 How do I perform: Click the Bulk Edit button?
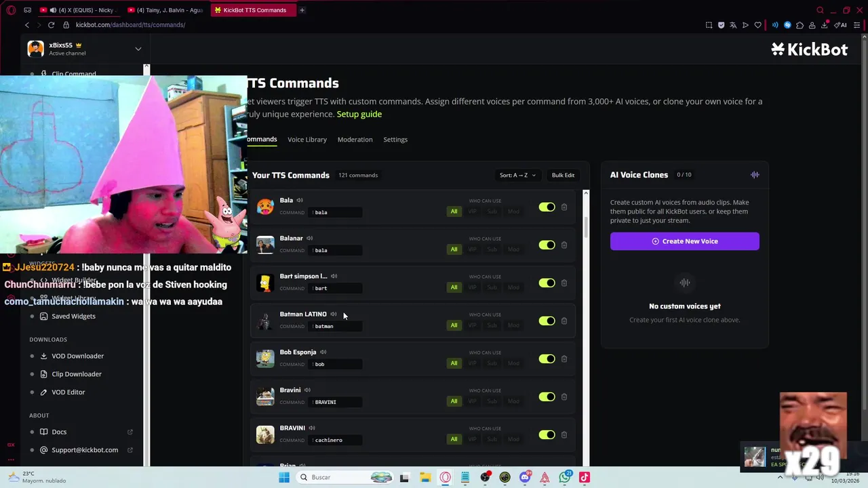click(x=563, y=175)
